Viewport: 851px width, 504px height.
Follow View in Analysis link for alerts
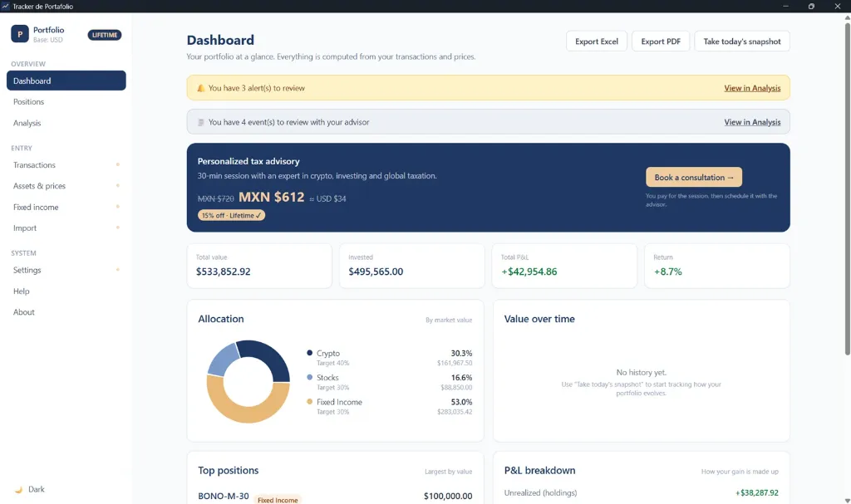coord(752,88)
